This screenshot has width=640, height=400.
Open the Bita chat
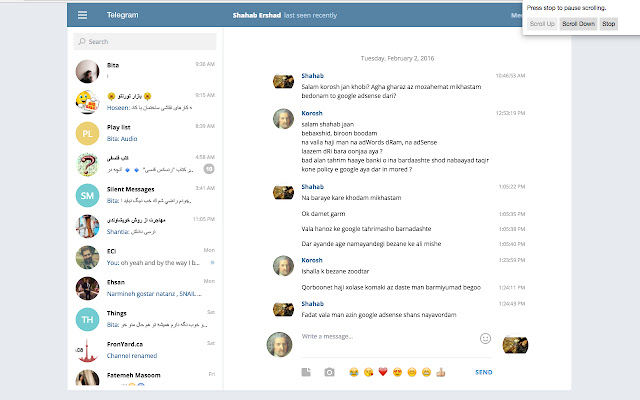point(145,71)
